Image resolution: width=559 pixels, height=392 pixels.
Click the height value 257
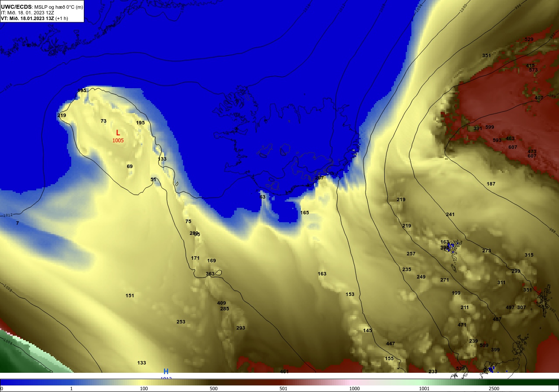pos(411,254)
